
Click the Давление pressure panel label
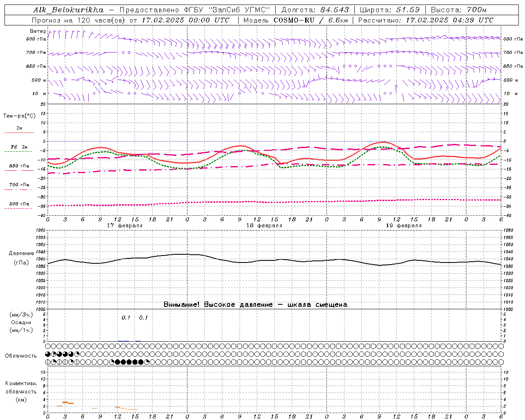[21, 253]
